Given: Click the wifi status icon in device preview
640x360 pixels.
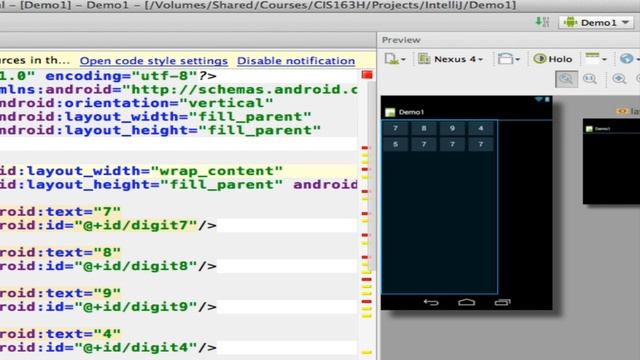Looking at the screenshot, I should click(538, 99).
